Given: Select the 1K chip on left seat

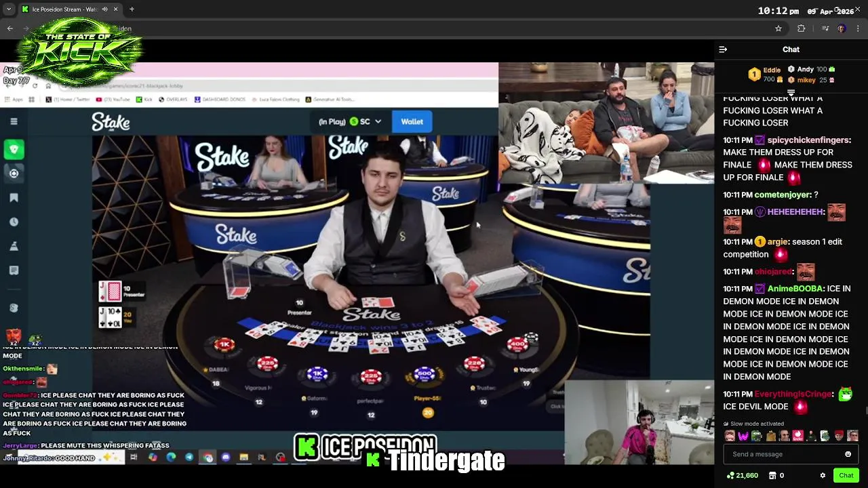Looking at the screenshot, I should [224, 345].
